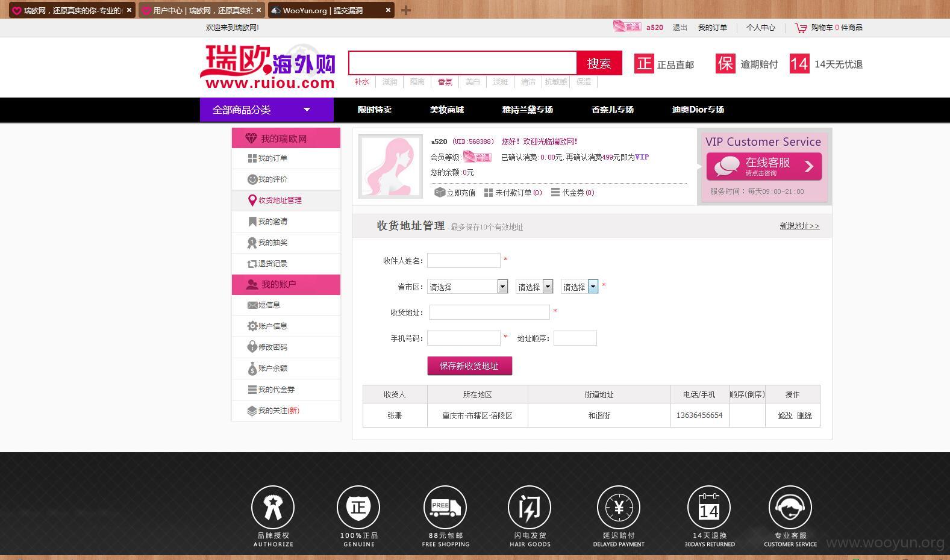The height and width of the screenshot is (560, 950).
Task: Switch to the 用户中心 browser tab
Action: 201,10
